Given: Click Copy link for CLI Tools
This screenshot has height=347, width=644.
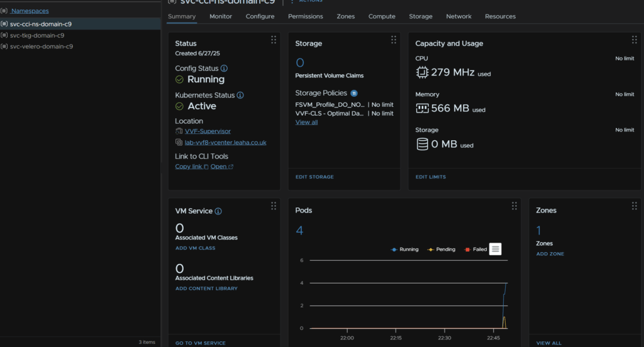Looking at the screenshot, I should (x=189, y=167).
